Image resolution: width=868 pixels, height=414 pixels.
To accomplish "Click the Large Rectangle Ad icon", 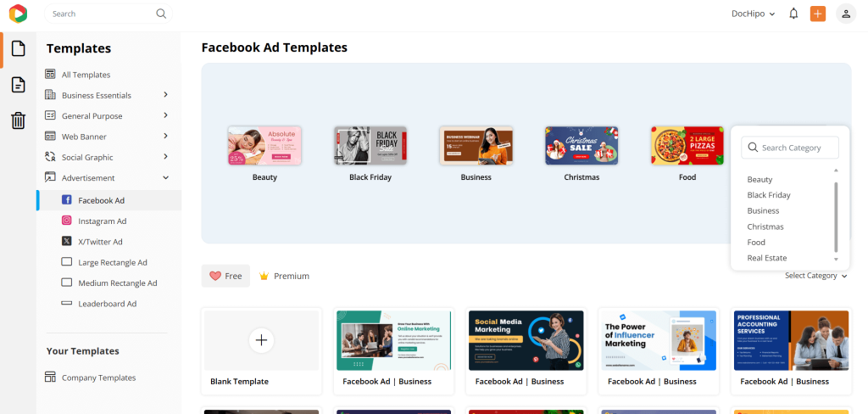I will 66,261.
